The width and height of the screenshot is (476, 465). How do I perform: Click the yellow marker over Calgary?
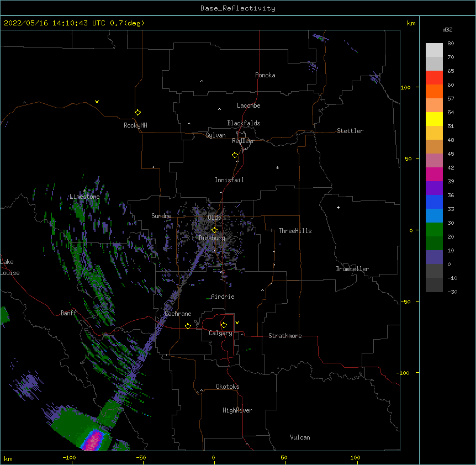tap(224, 325)
